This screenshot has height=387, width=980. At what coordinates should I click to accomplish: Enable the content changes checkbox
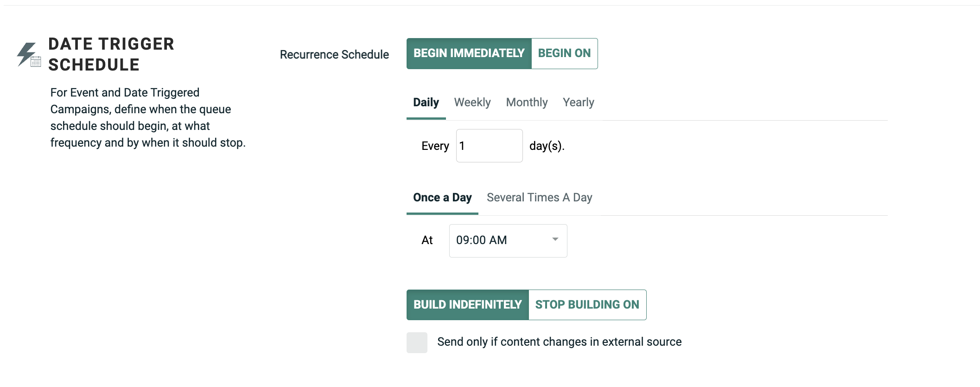417,342
